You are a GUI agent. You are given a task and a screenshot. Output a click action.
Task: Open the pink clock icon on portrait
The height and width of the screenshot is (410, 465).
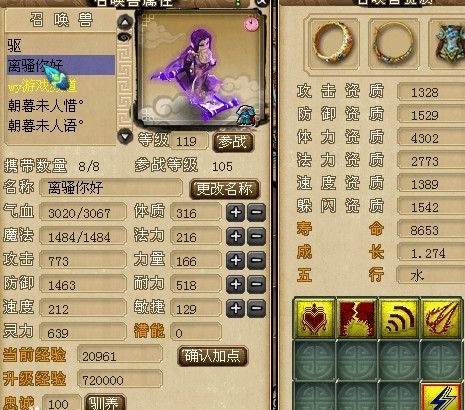pyautogui.click(x=251, y=24)
